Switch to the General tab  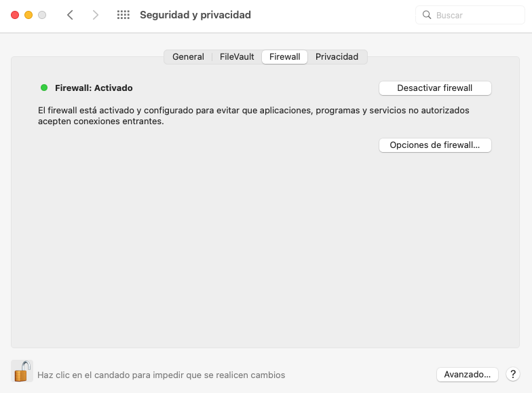tap(188, 57)
